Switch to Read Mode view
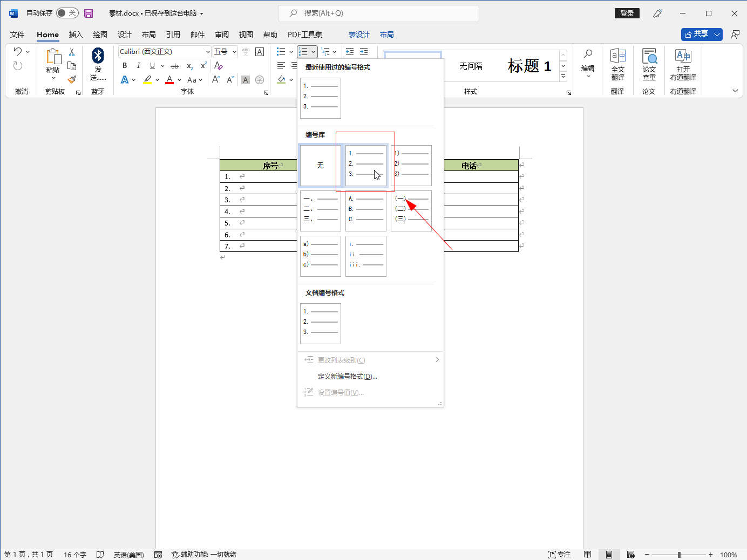 (x=587, y=555)
